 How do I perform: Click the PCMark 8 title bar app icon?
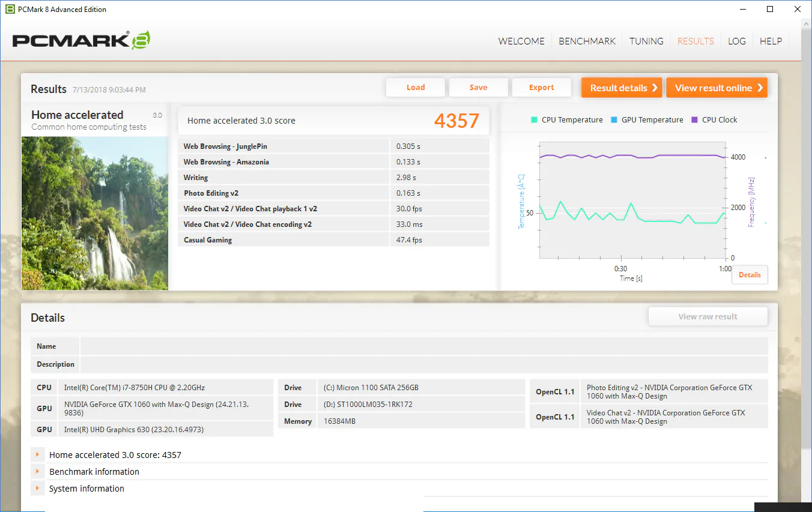click(10, 9)
